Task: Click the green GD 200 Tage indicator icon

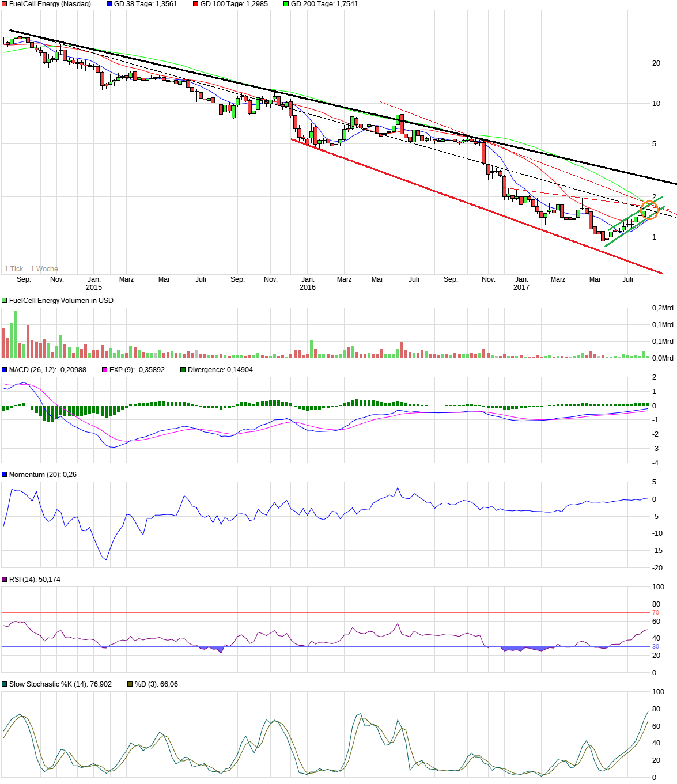Action: [286, 4]
